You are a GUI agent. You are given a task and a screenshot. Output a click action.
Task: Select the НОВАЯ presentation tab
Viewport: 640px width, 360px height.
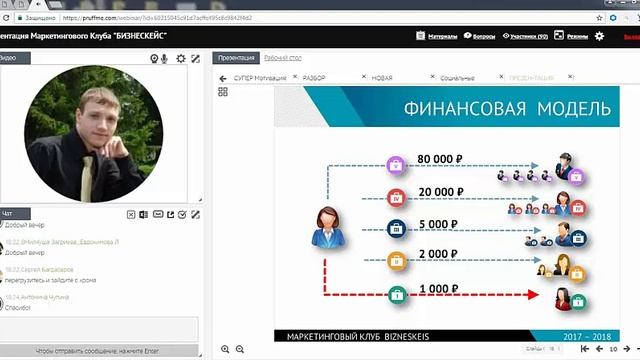click(x=382, y=78)
